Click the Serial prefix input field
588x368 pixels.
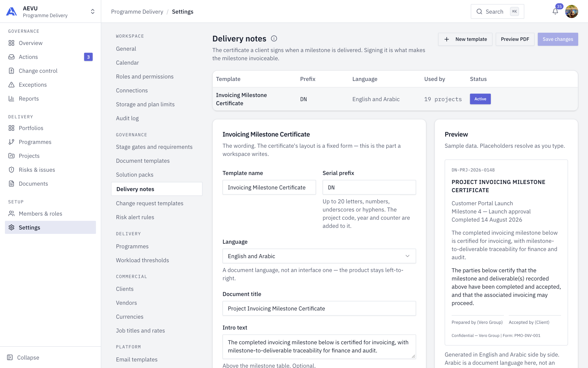369,188
